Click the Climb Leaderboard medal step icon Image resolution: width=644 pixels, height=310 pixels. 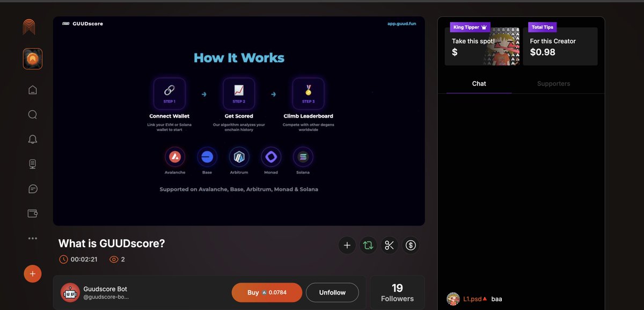pos(308,93)
